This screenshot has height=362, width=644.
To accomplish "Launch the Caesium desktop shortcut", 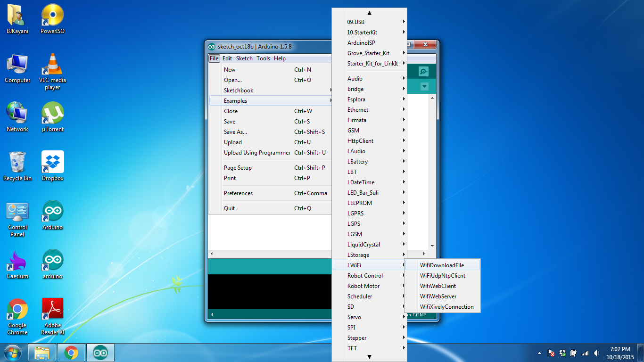I will [x=17, y=264].
